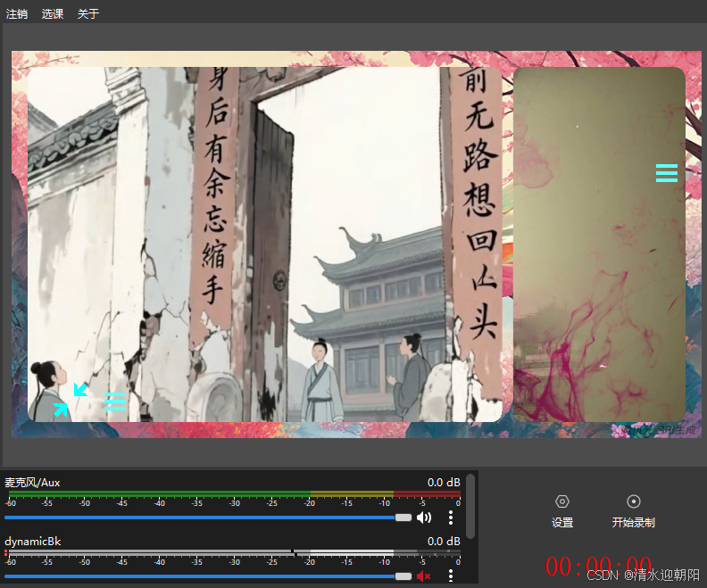This screenshot has height=588, width=707.
Task: Unmute the dynamicBk audio source
Action: pos(423,576)
